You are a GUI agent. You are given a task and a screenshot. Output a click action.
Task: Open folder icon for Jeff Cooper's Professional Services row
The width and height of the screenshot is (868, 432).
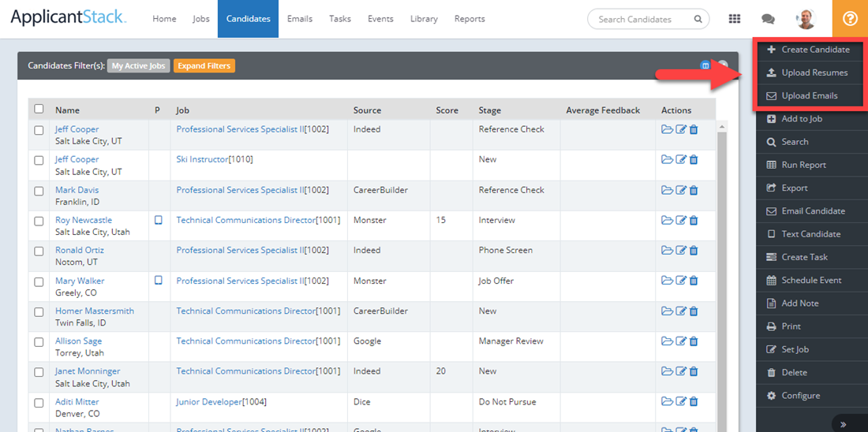[x=667, y=129]
